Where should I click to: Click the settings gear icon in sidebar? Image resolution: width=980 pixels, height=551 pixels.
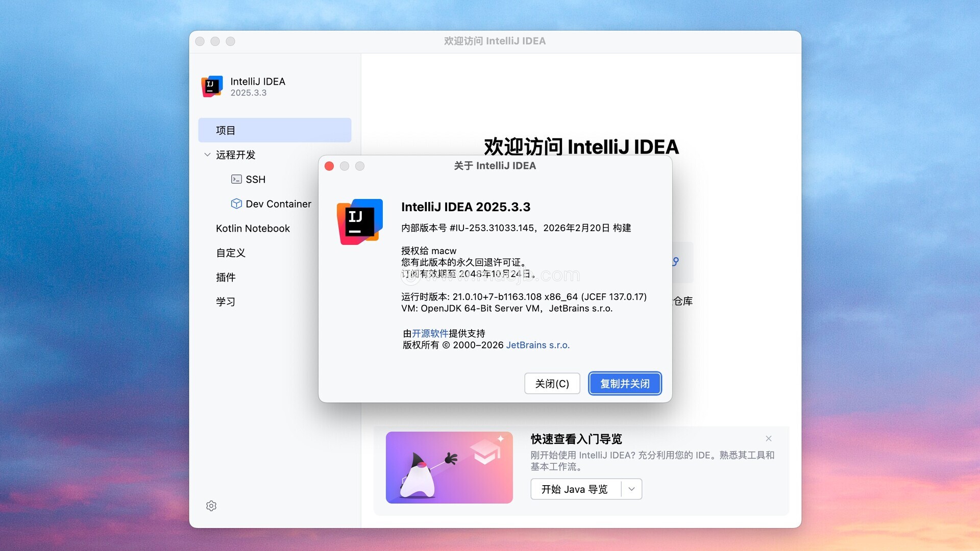tap(211, 506)
